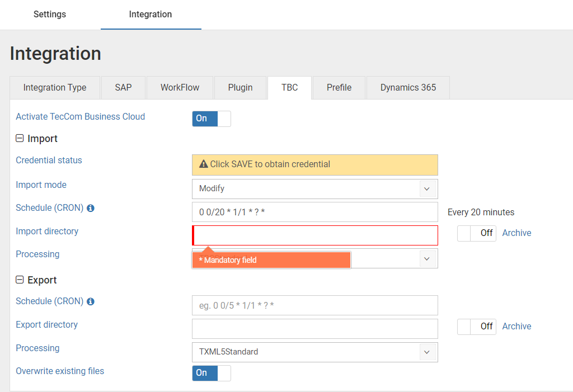Click the info icon beside Import Schedule (CRON)
This screenshot has height=392, width=573.
pyautogui.click(x=91, y=208)
